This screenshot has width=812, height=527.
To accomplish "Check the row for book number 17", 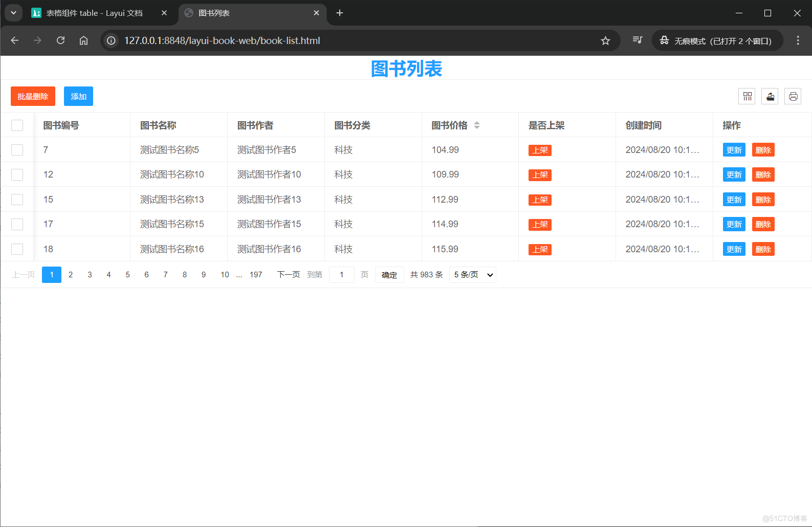I will [17, 224].
